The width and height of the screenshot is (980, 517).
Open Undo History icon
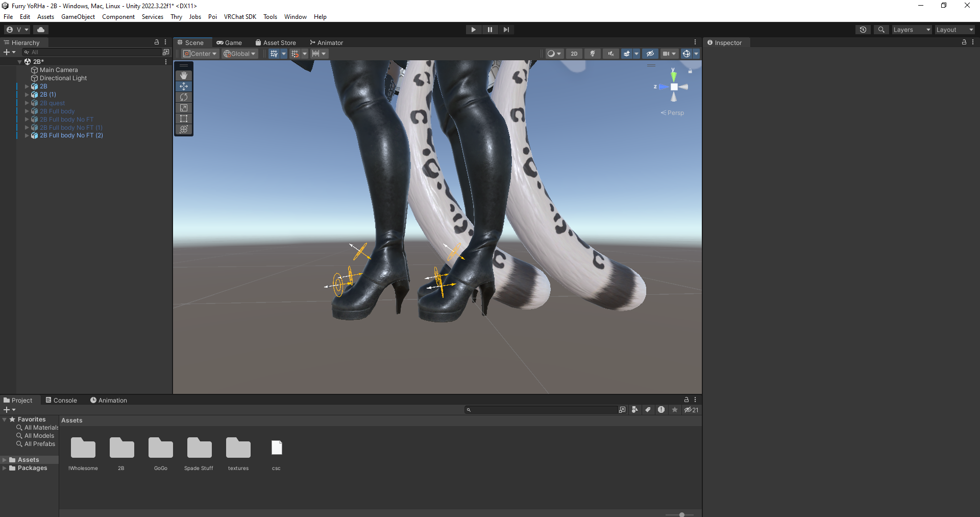[x=863, y=30]
